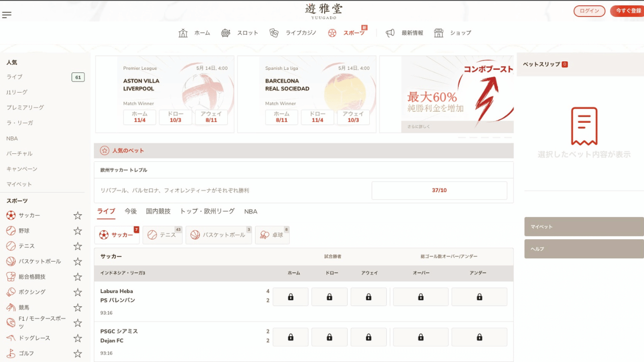Click boxing icon beside ボクシング

tap(11, 292)
